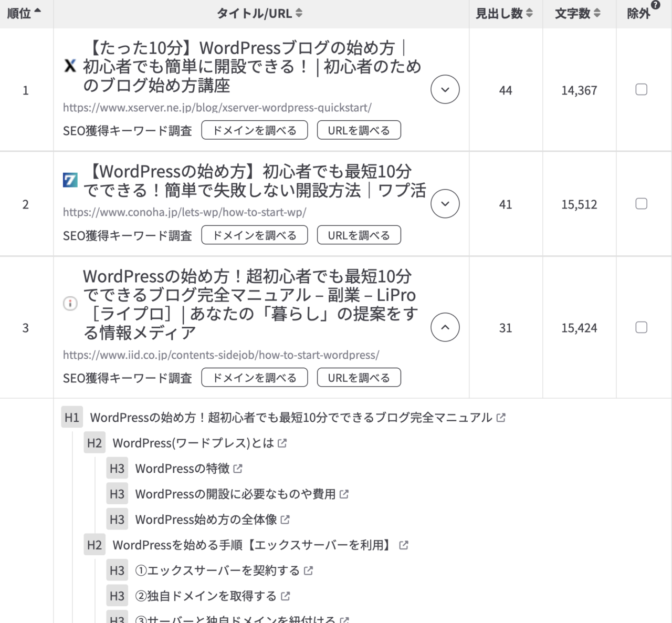This screenshot has height=623, width=672.
Task: Open external link icon beside WordPressを始める手順
Action: [403, 545]
